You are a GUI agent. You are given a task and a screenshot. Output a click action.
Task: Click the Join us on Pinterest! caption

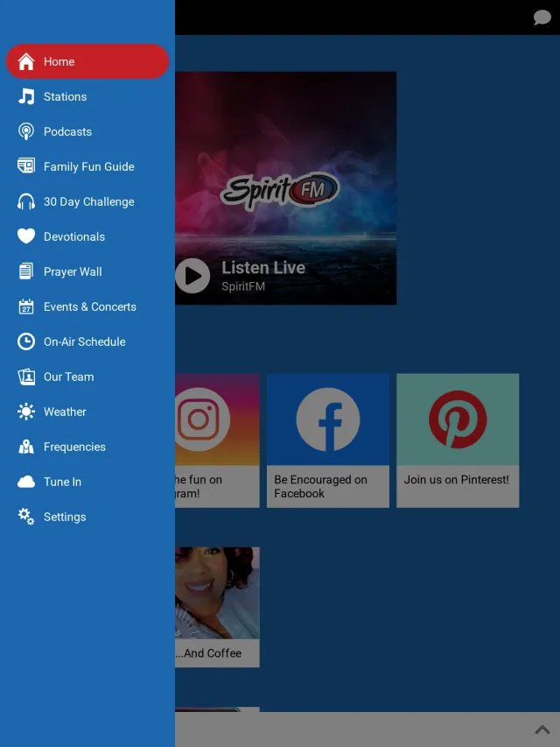pos(456,479)
